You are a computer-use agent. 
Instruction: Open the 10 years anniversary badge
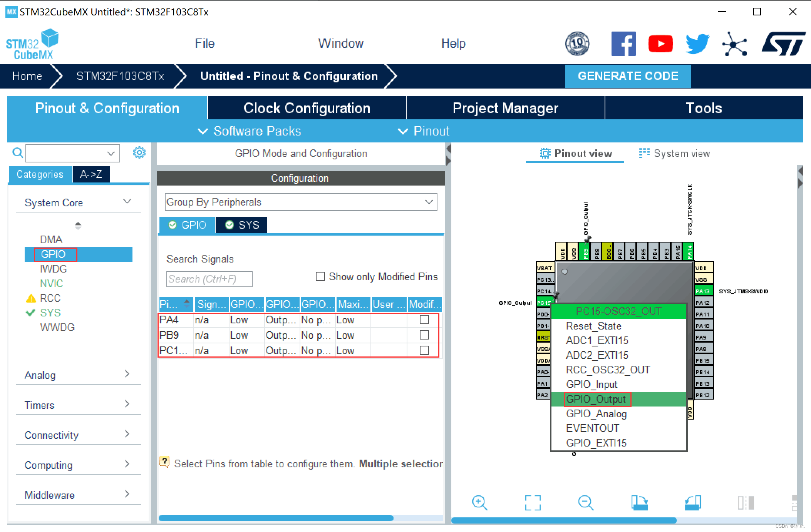point(577,43)
